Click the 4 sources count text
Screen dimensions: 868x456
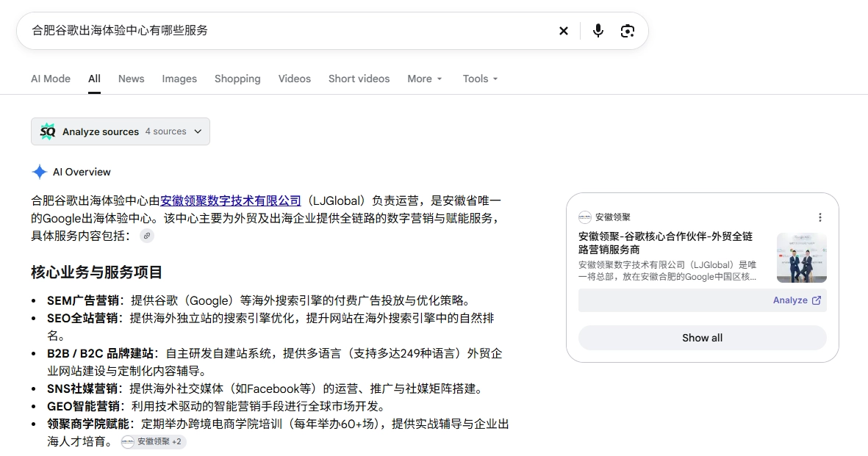tap(165, 131)
